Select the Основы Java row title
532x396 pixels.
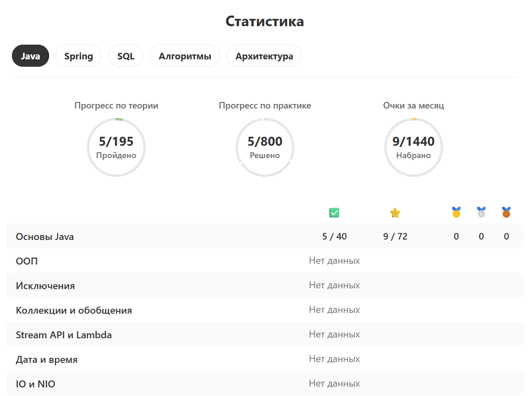(x=45, y=237)
